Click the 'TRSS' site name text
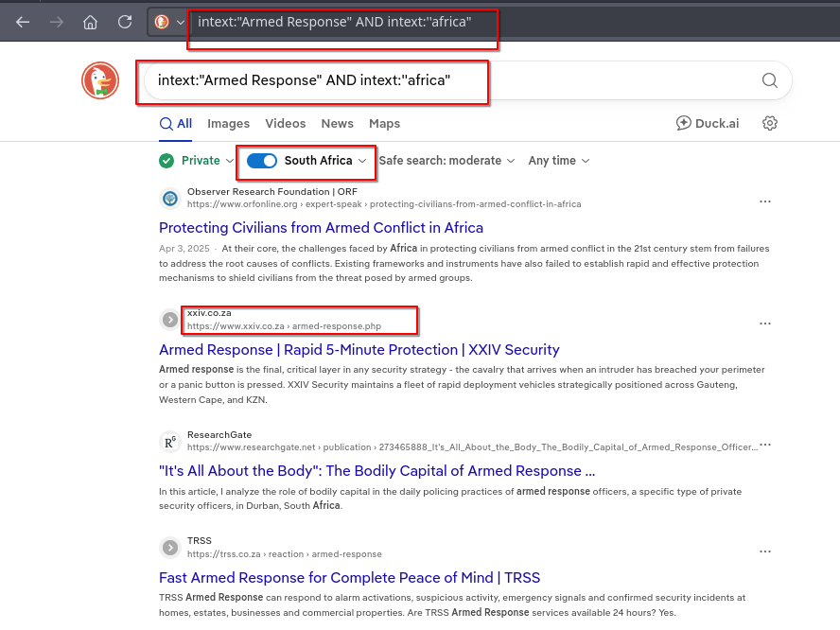This screenshot has height=630, width=840. coord(200,541)
